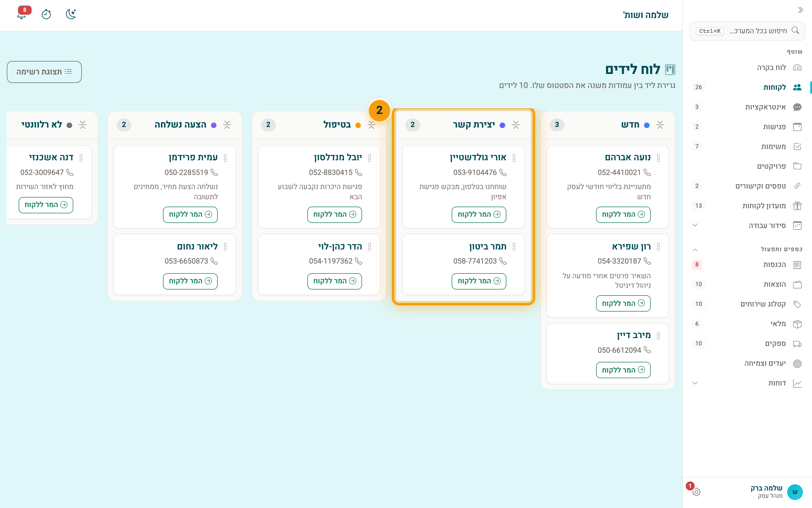Collapse the sidebar with double chevron
The height and width of the screenshot is (508, 812).
click(800, 10)
